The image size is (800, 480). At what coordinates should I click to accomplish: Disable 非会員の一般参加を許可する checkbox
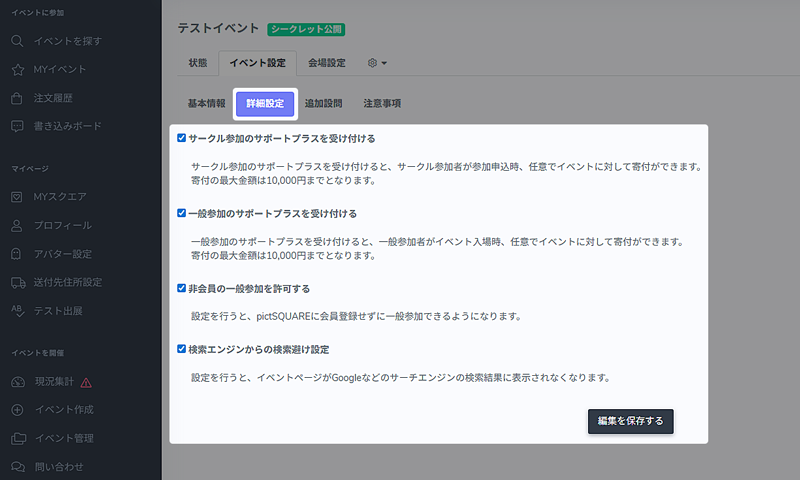tap(181, 288)
